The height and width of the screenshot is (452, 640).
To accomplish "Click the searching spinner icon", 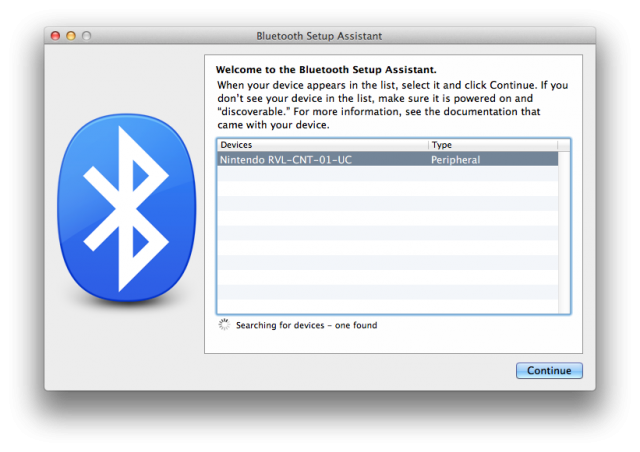I will pos(224,325).
